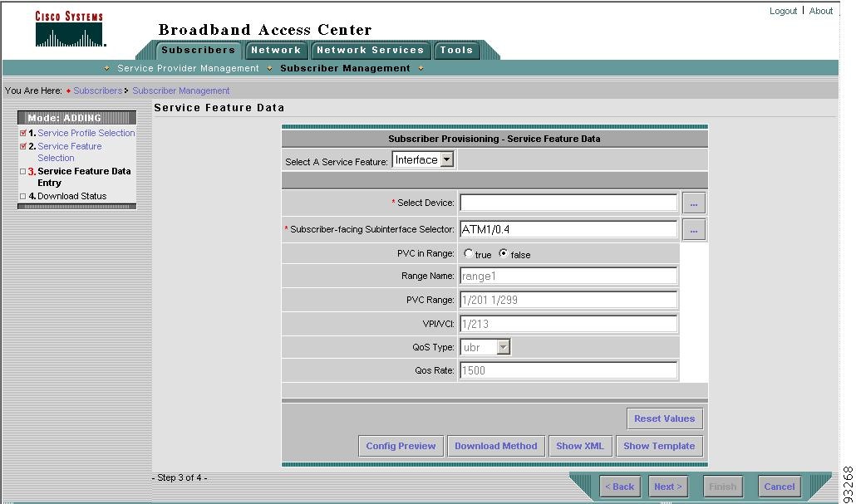Click the VPI/VCI field 1/213
Image resolution: width=856 pixels, height=504 pixels.
coord(568,324)
